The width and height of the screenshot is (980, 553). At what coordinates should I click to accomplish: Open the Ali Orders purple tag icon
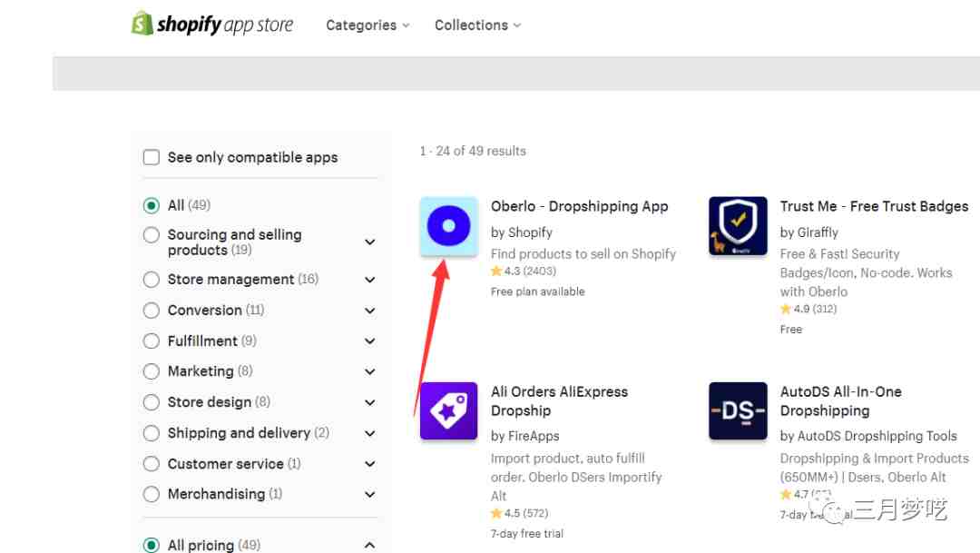pyautogui.click(x=449, y=411)
